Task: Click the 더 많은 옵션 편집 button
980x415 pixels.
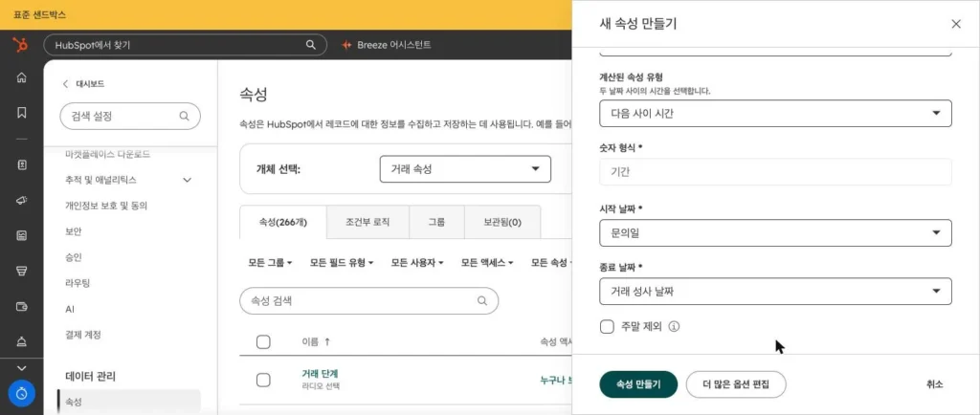Action: (x=736, y=384)
